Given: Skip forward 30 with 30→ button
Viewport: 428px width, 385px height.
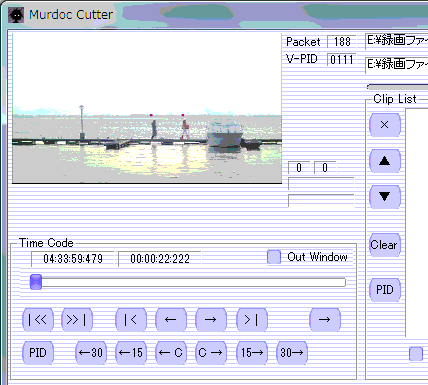Looking at the screenshot, I should 292,353.
